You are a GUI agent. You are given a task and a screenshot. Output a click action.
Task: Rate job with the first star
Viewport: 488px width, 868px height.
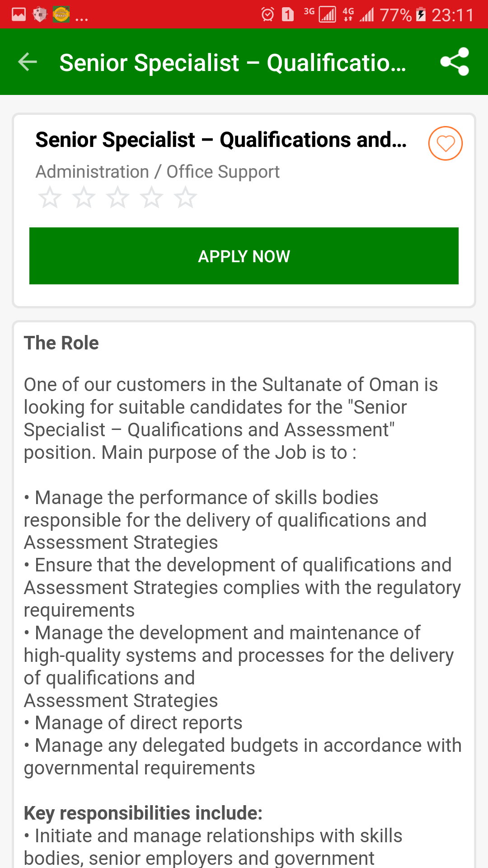50,198
